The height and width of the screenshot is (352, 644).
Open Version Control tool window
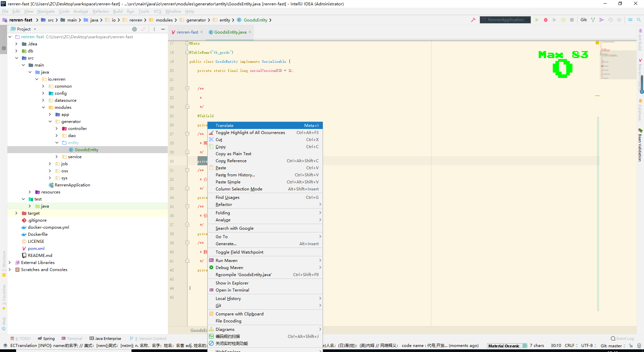(x=148, y=339)
